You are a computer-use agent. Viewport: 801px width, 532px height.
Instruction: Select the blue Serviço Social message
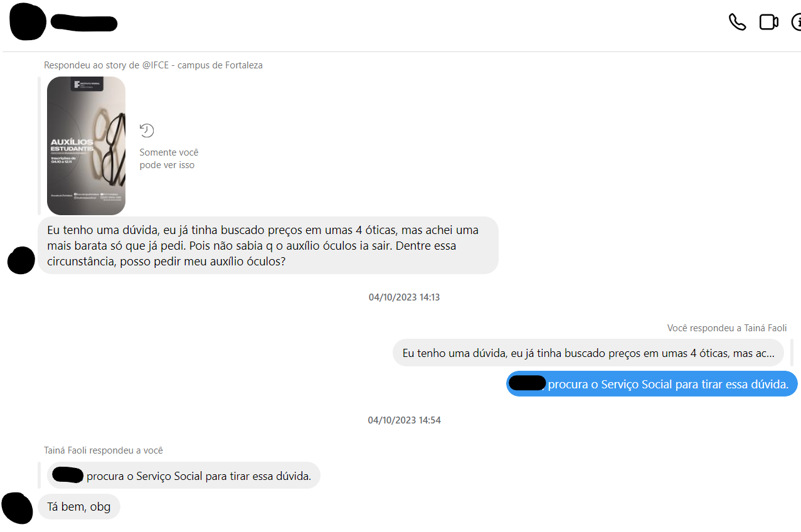pos(651,385)
